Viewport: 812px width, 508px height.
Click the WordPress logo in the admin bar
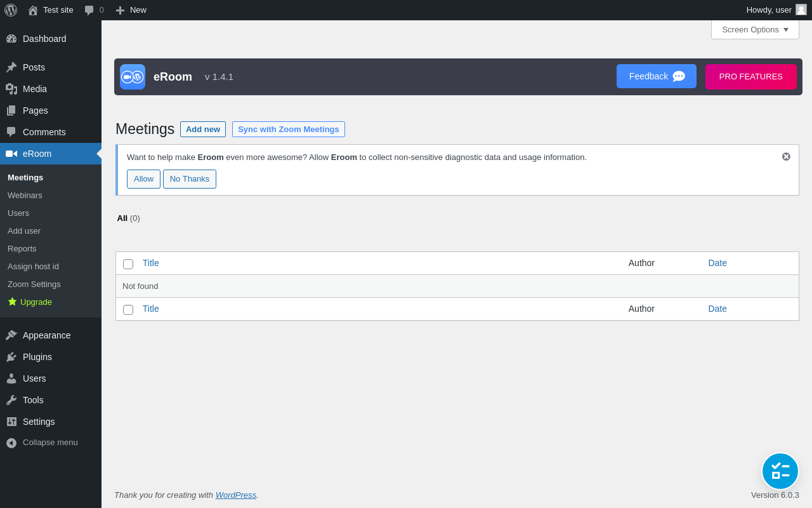[x=11, y=10]
